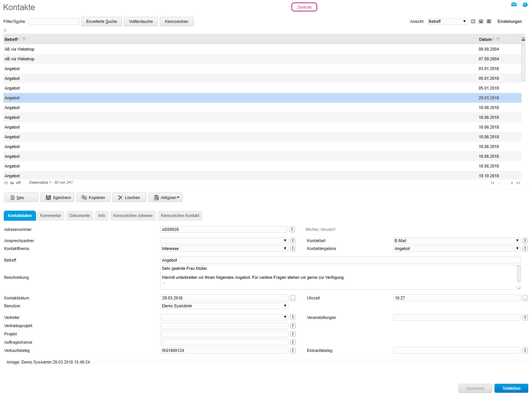Open the filter funnel on Betreff column
This screenshot has width=532, height=395.
point(24,39)
